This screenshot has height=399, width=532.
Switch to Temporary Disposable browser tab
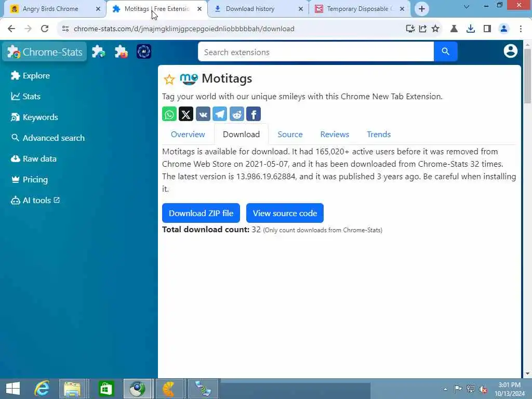point(357,9)
